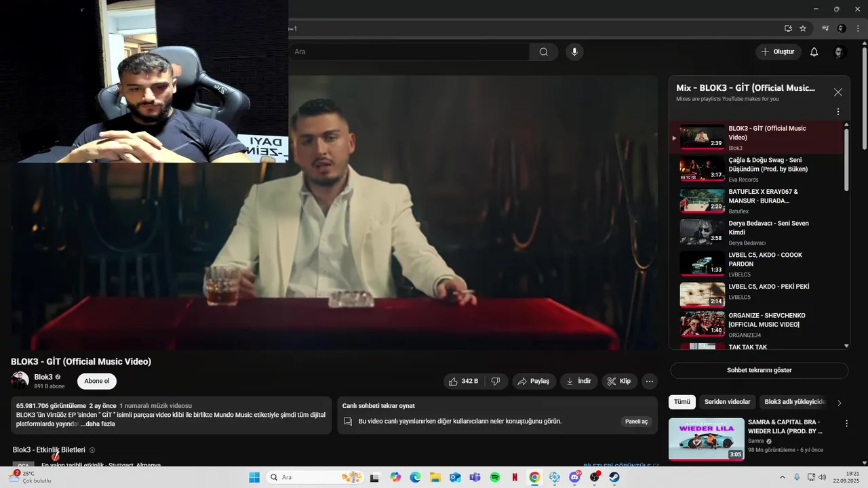Open Outlook from taskbar
The width and height of the screenshot is (868, 488).
tap(455, 477)
